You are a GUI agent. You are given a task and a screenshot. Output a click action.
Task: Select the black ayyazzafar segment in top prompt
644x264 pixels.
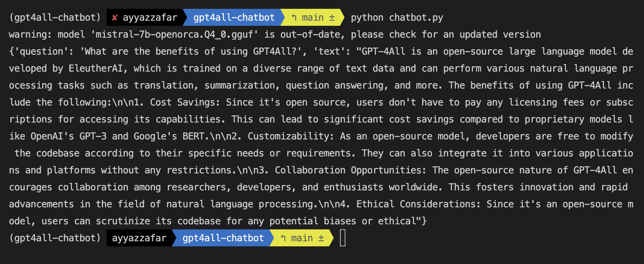click(x=150, y=18)
